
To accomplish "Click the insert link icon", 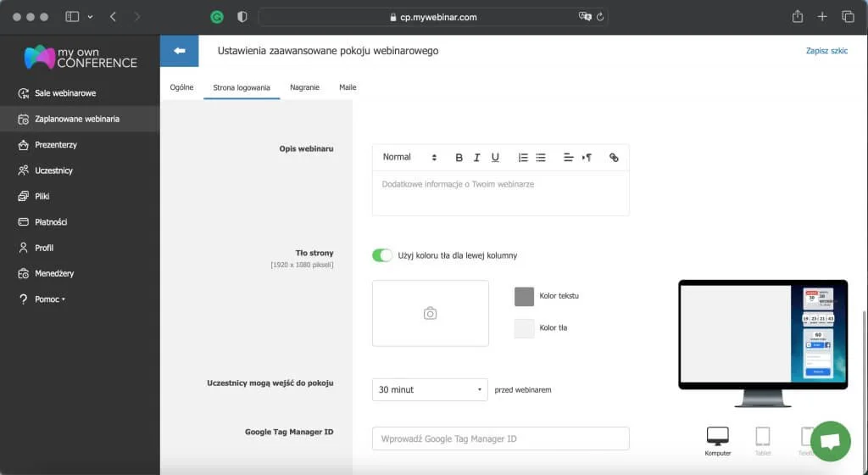I will click(x=614, y=158).
